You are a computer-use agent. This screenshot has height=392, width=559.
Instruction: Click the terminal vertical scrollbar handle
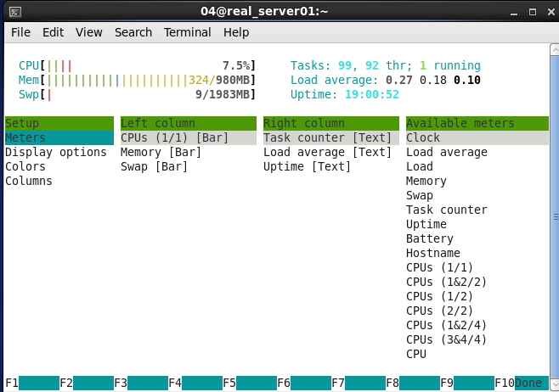(x=555, y=217)
